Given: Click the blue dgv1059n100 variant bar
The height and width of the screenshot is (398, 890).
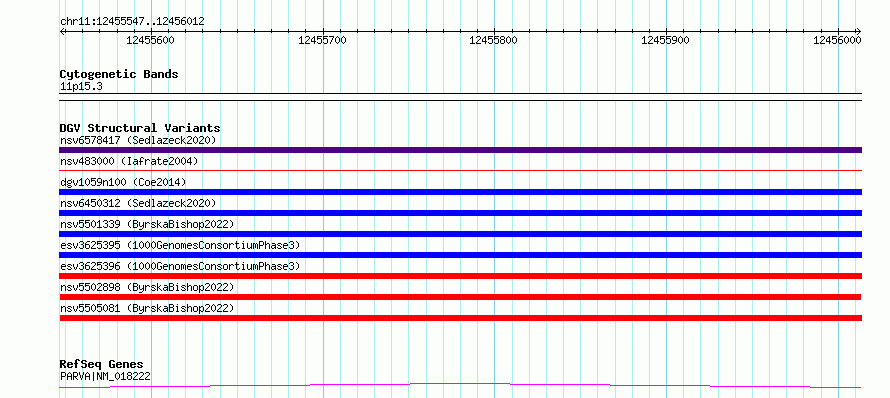Looking at the screenshot, I should coord(460,192).
